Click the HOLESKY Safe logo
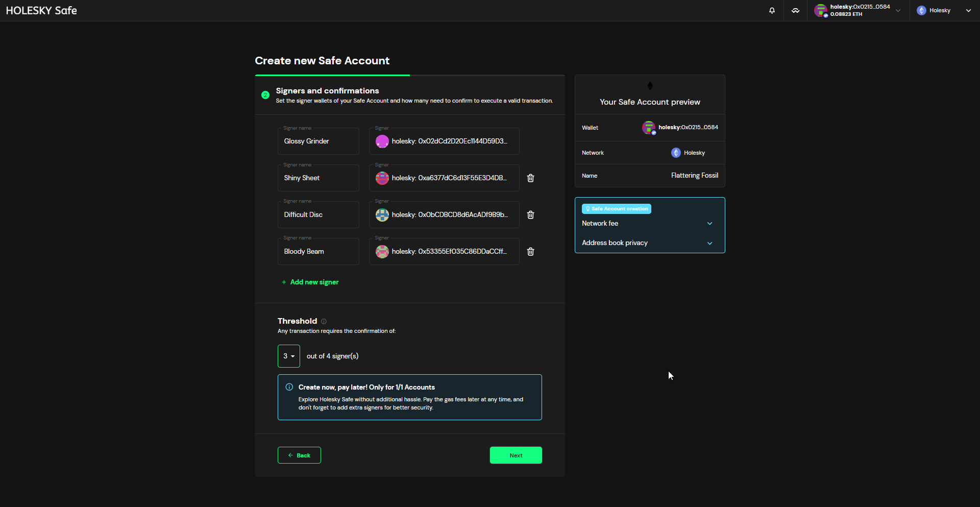Image resolution: width=980 pixels, height=507 pixels. 41,10
